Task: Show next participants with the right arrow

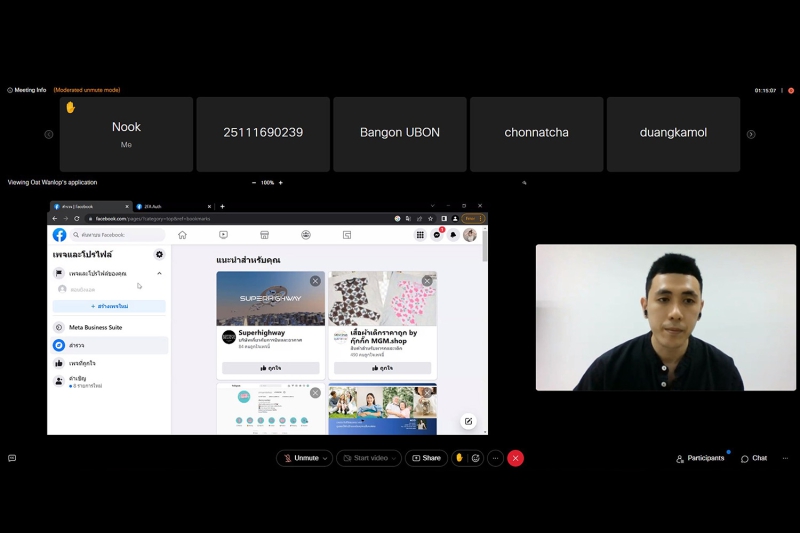Action: pos(751,134)
